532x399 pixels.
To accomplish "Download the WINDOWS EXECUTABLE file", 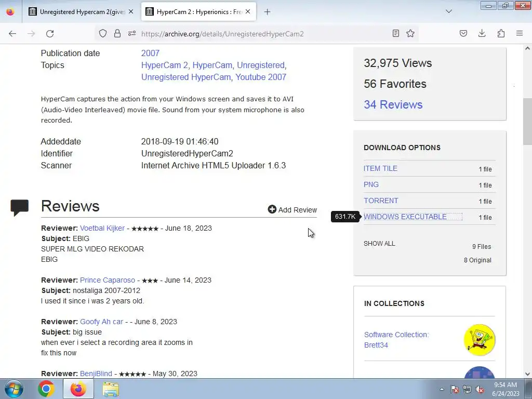I will tap(405, 217).
